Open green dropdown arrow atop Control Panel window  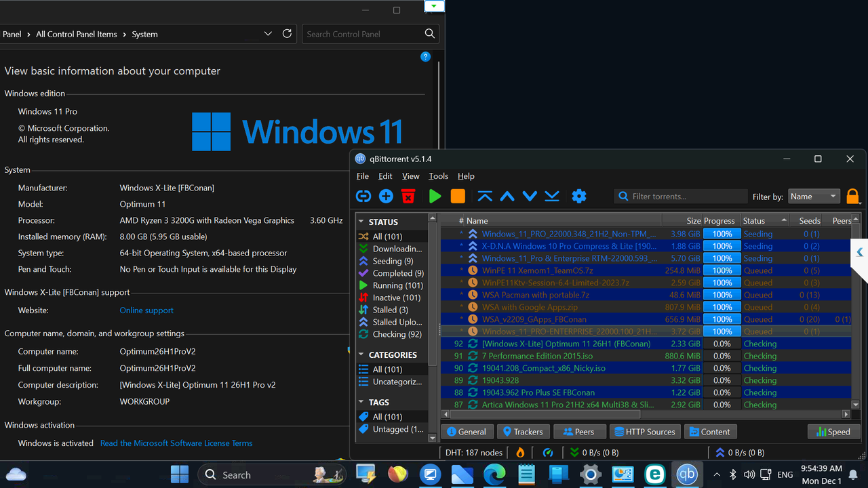(434, 5)
